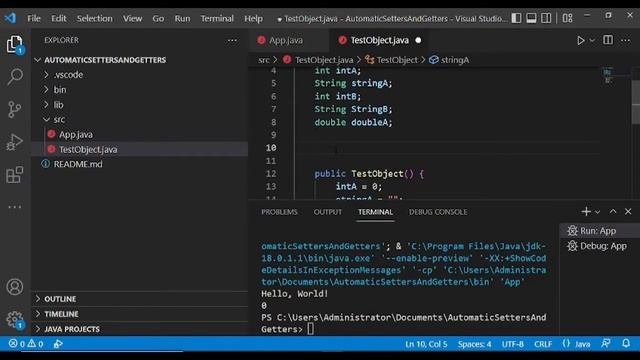640x360 pixels.
Task: Switch to the OUTPUT panel tab
Action: pos(328,212)
